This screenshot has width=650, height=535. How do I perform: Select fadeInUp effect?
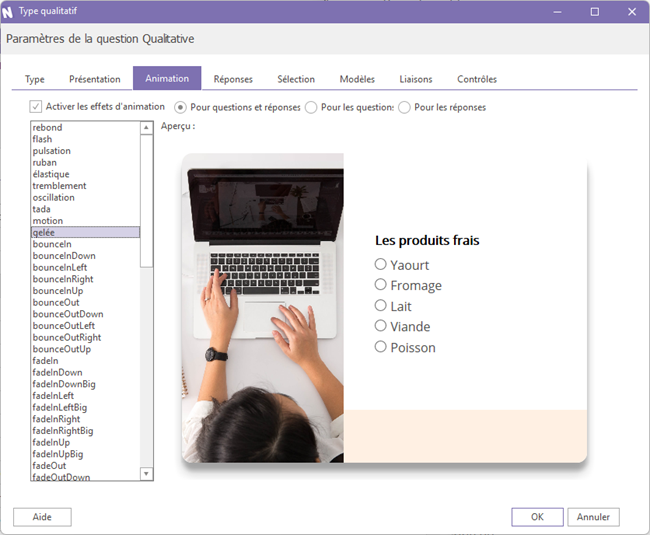[86, 442]
